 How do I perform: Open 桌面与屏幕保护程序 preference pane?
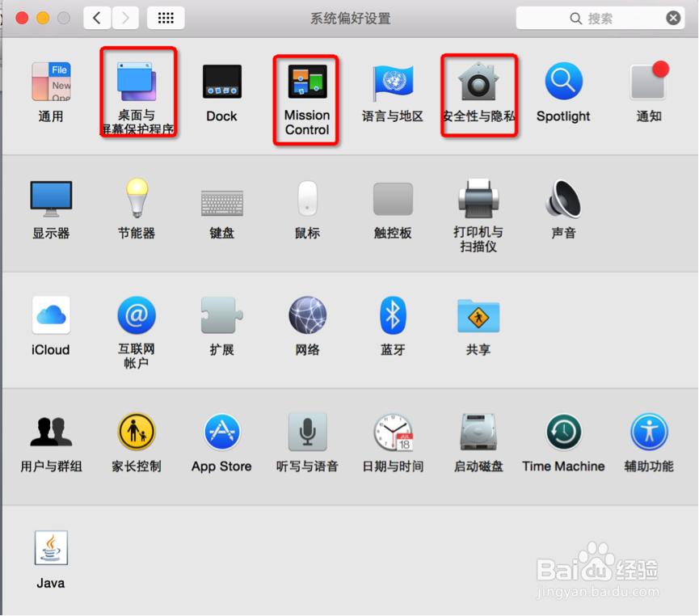coord(137,82)
